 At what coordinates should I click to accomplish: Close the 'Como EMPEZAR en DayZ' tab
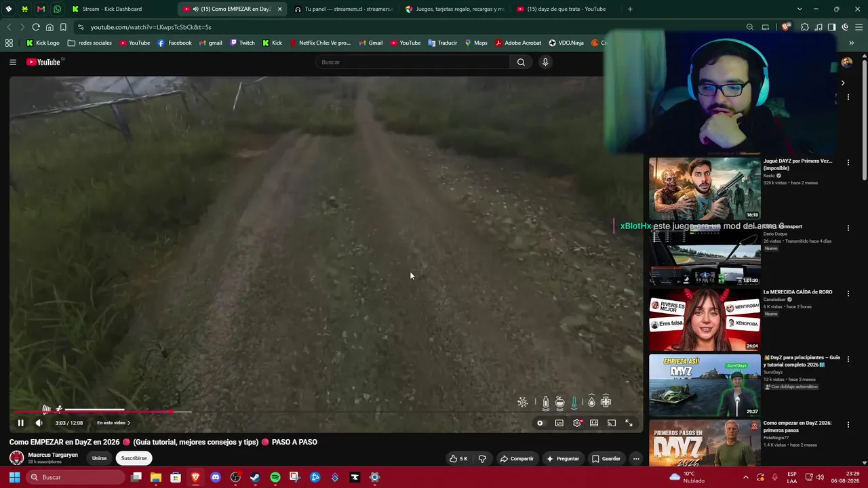(x=279, y=9)
